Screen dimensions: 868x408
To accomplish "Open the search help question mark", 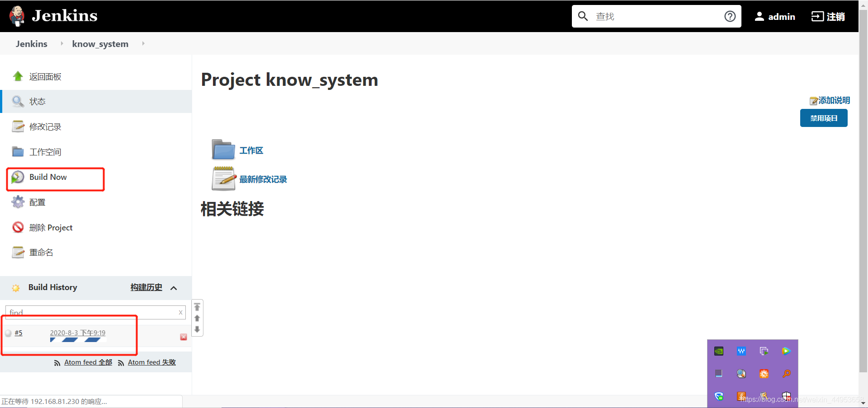I will point(730,16).
